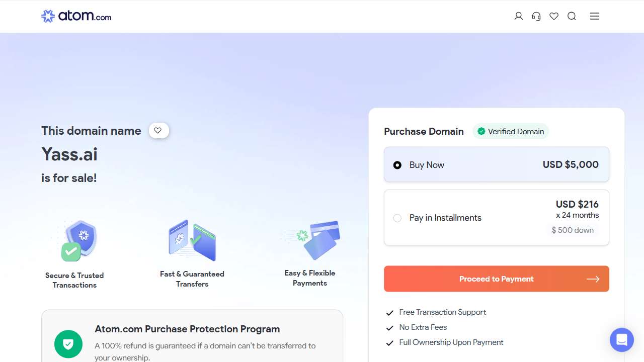The height and width of the screenshot is (362, 644).
Task: Select Pay in Installments radio option
Action: 397,218
